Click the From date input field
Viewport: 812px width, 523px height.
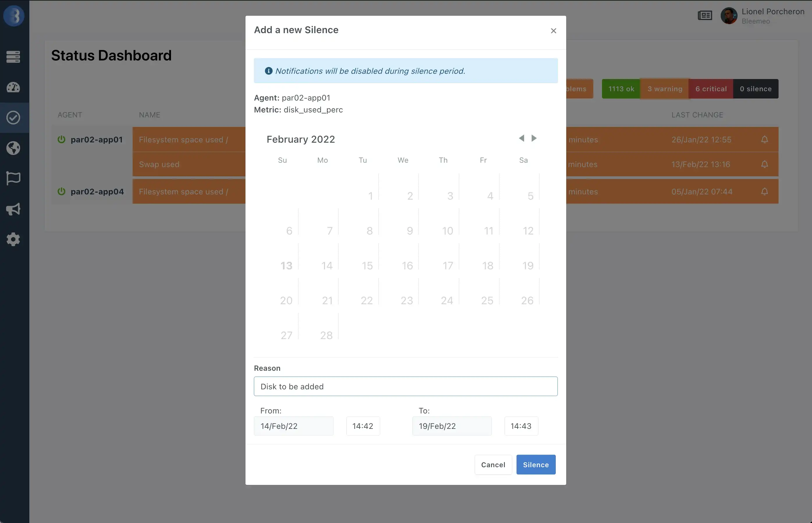pos(293,425)
